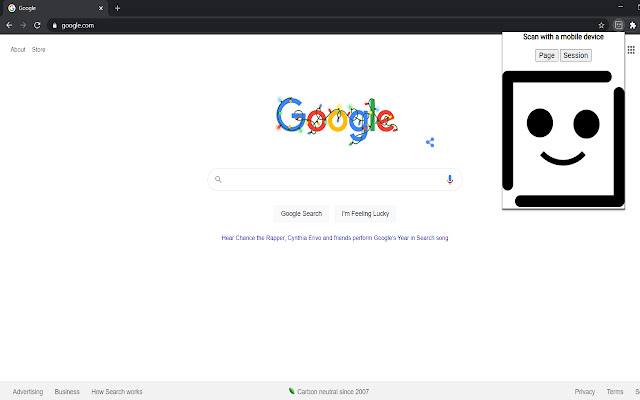Viewport: 640px width, 400px height.
Task: Open the Business footer link
Action: [x=67, y=391]
